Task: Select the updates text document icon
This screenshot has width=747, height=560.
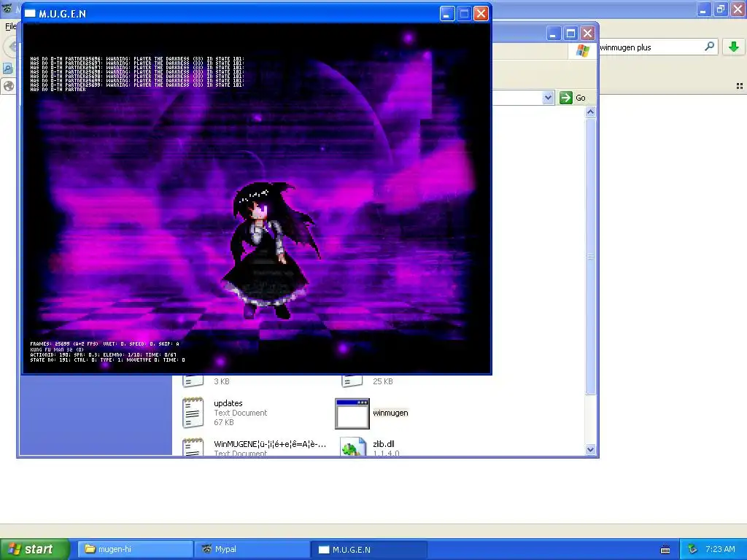Action: tap(193, 413)
